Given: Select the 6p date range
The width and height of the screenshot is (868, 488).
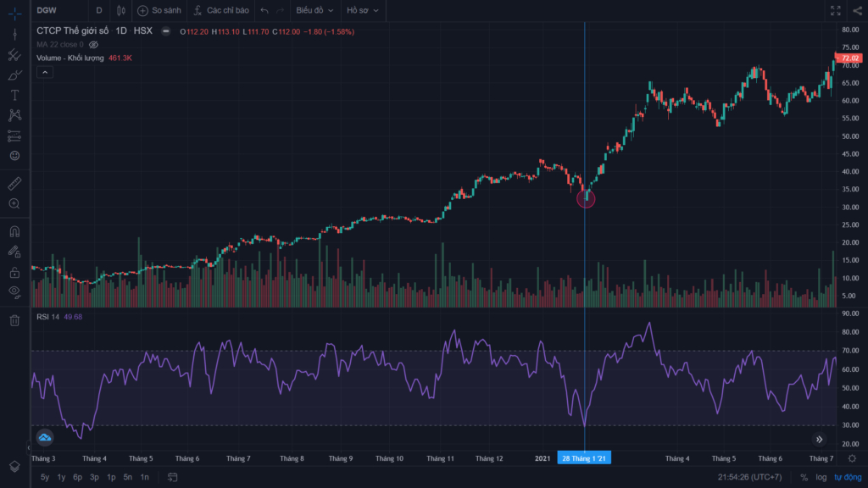Looking at the screenshot, I should click(x=77, y=477).
